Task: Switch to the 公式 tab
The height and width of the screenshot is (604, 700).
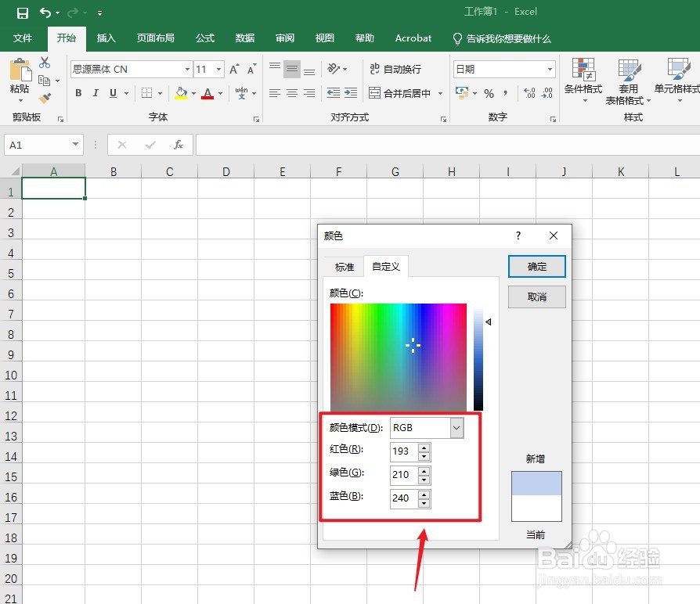Action: pos(205,38)
